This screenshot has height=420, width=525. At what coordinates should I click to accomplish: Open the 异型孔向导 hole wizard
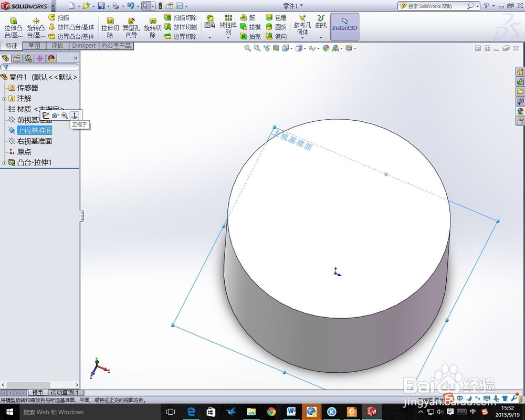(131, 27)
